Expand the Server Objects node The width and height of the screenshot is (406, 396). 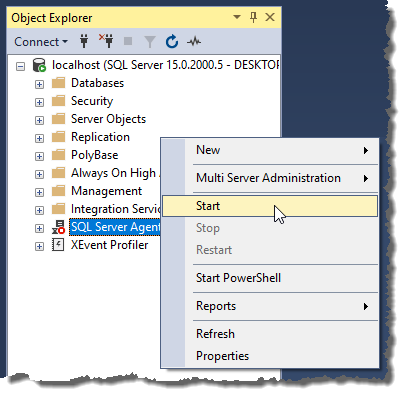(39, 120)
